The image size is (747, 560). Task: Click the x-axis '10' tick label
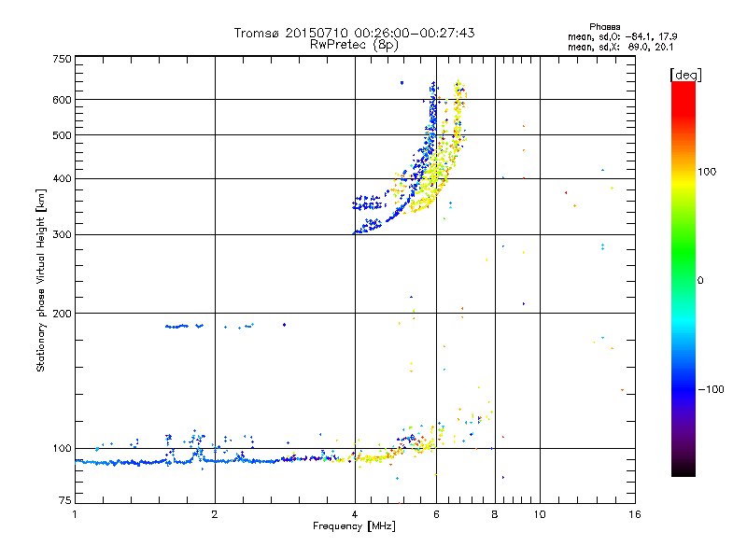(540, 514)
